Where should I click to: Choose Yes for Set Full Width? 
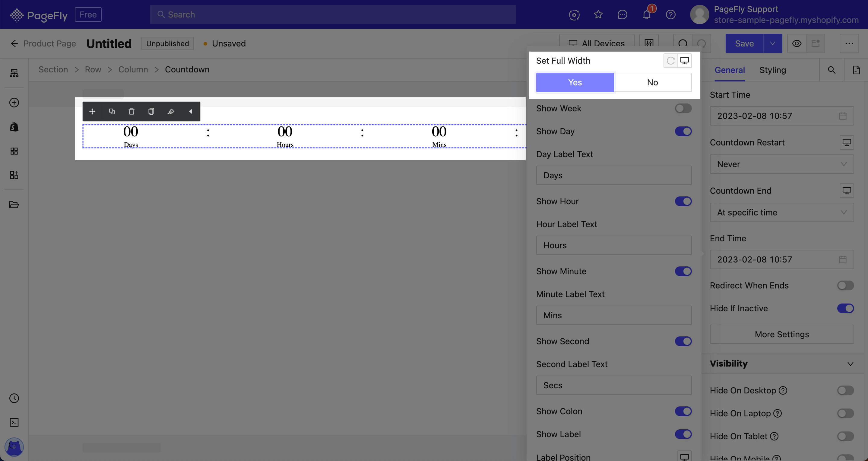(575, 83)
